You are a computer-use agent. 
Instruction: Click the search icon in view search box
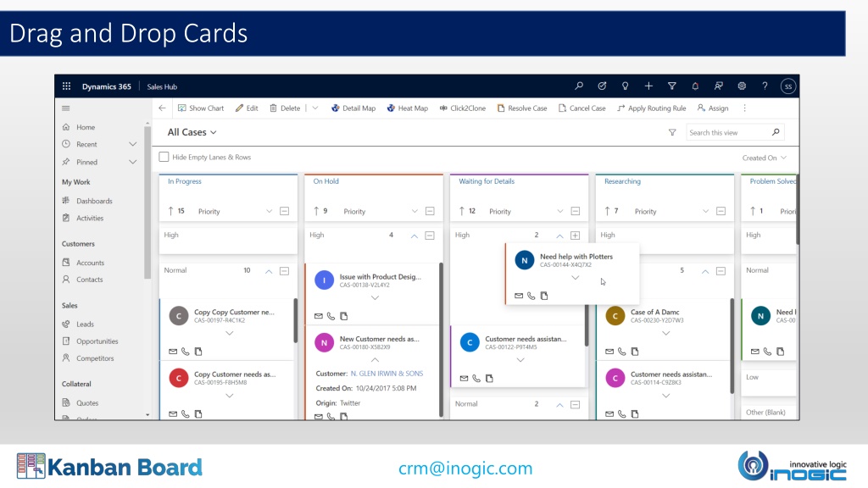coord(776,133)
